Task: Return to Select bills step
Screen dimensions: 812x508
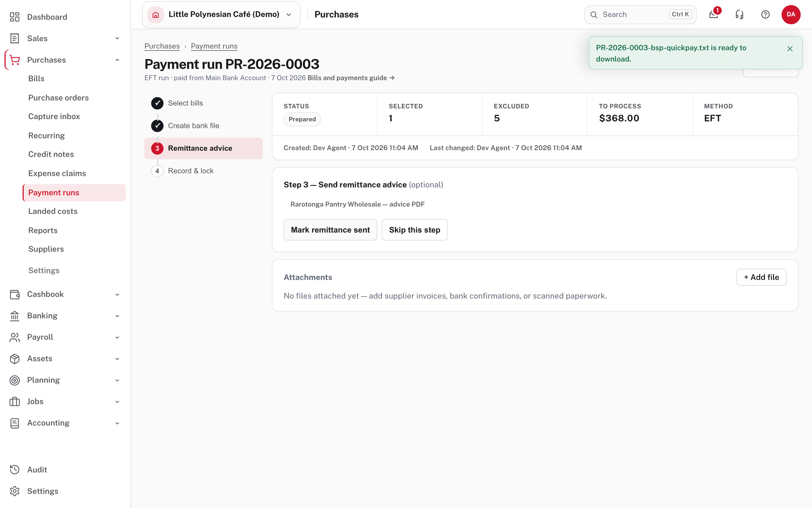Action: 203,103
